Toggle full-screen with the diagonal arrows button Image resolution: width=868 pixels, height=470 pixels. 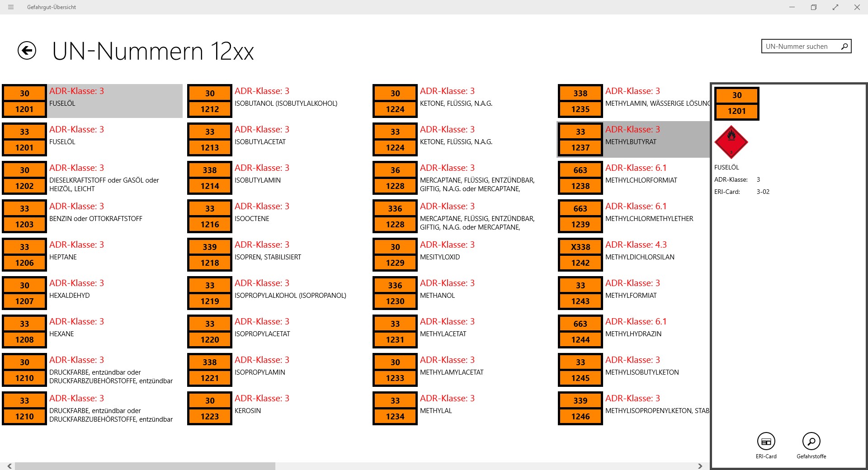pos(835,7)
